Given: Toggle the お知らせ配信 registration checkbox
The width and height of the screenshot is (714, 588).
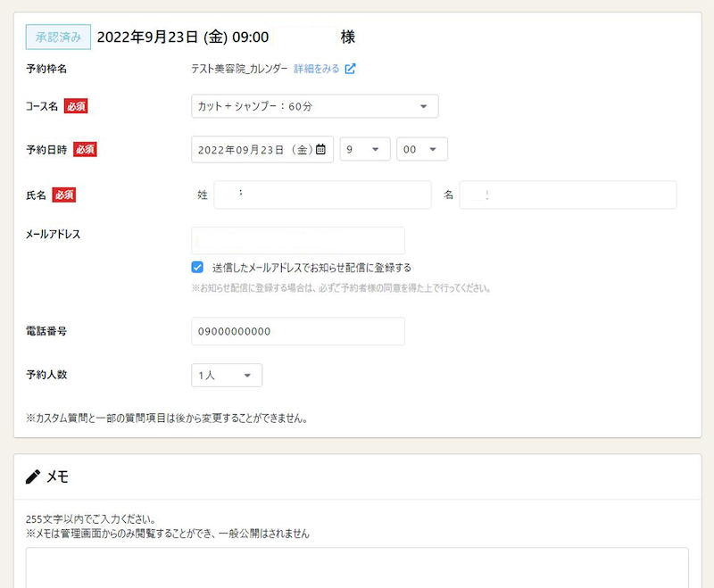Looking at the screenshot, I should tap(197, 267).
